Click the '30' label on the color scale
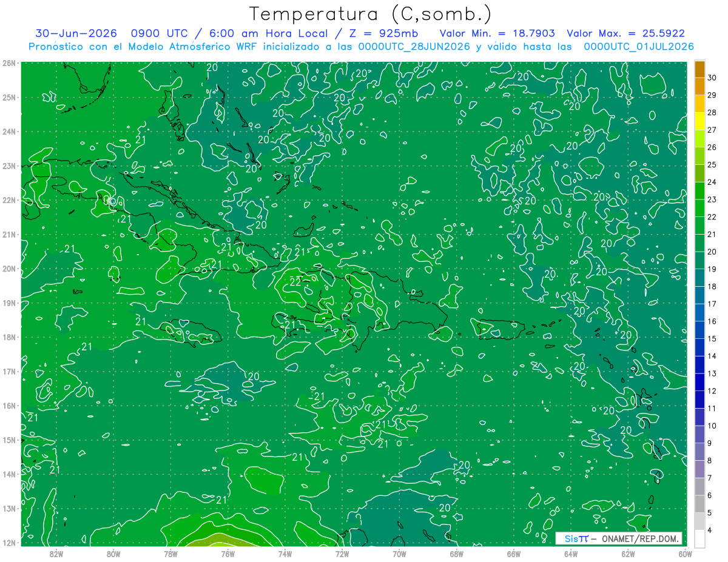The width and height of the screenshot is (728, 562). (712, 78)
